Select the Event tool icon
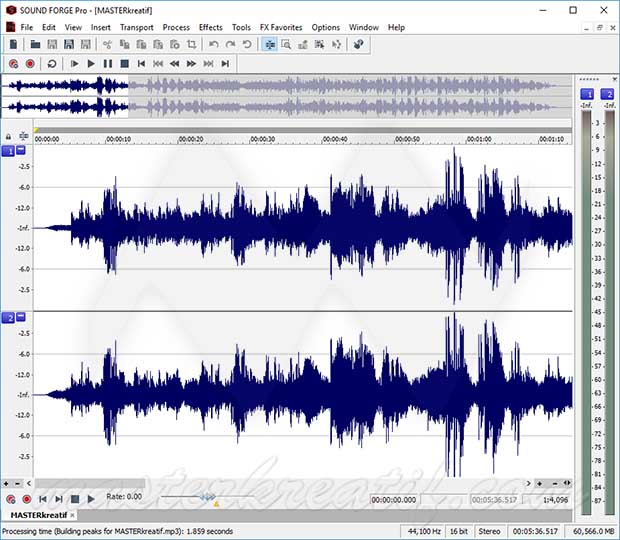The image size is (620, 540). pos(319,44)
